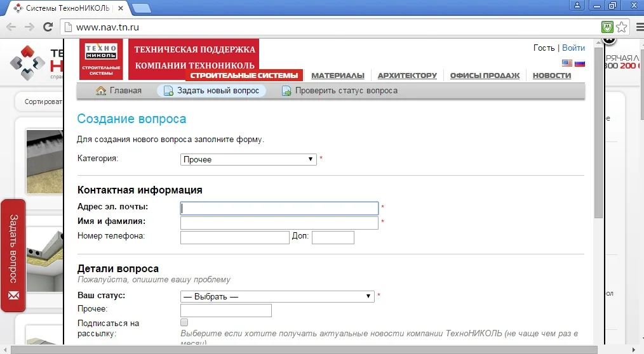Select the СТРОИТЕЛЬНЫЕ СИСТЕМЫ menu item
Image resolution: width=644 pixels, height=354 pixels.
tap(244, 75)
